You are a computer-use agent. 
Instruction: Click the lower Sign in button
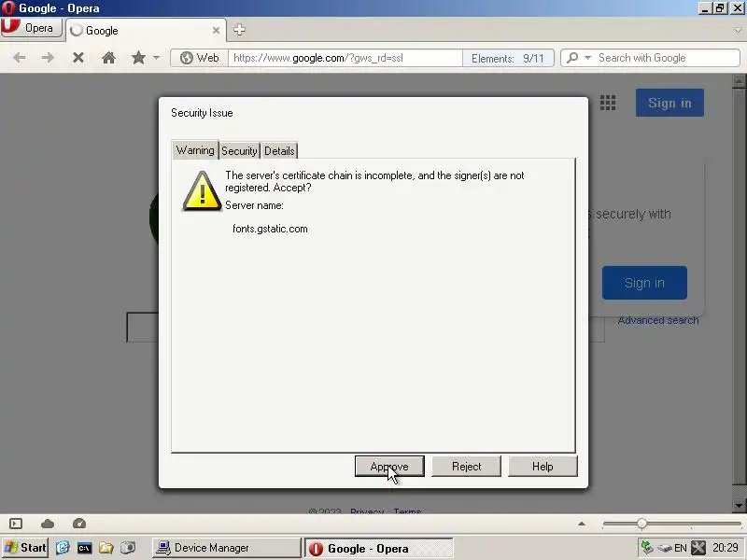(644, 283)
